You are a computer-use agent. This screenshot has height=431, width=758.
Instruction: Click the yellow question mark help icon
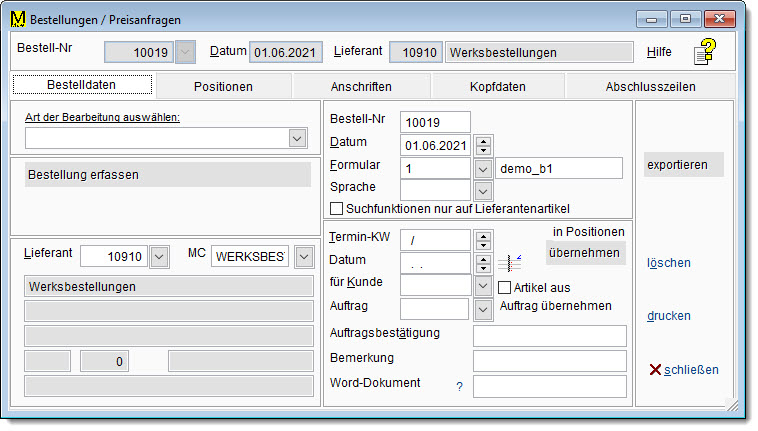click(x=707, y=52)
